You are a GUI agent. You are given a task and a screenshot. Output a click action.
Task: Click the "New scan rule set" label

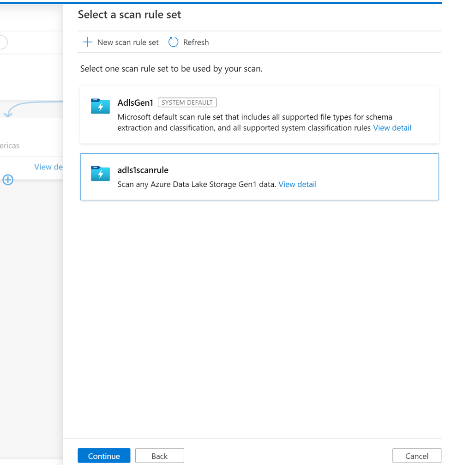pyautogui.click(x=128, y=42)
